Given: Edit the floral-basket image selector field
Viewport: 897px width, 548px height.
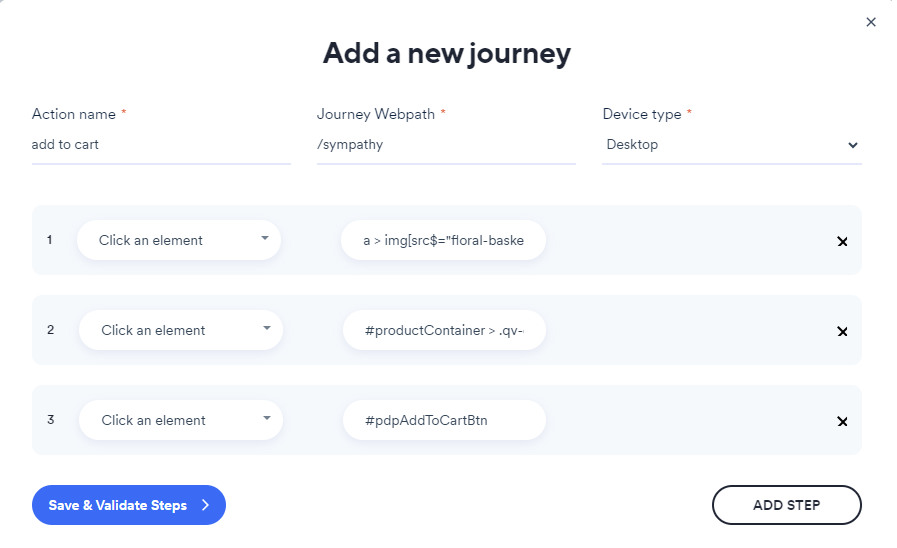Looking at the screenshot, I should (443, 240).
